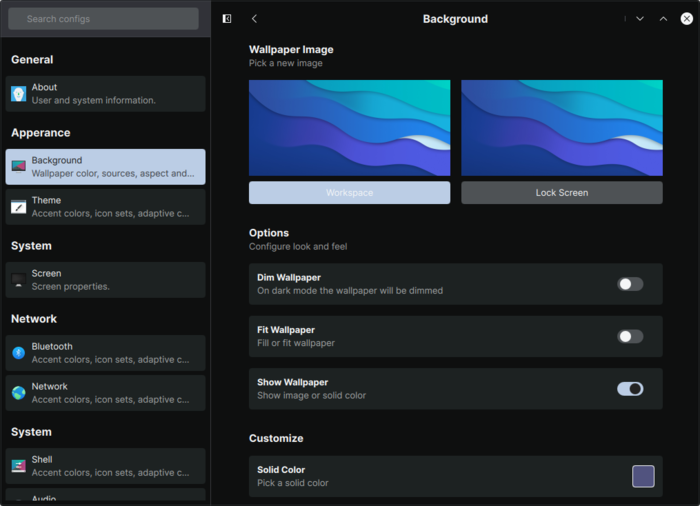
Task: Click the back arrow in header
Action: click(x=254, y=19)
